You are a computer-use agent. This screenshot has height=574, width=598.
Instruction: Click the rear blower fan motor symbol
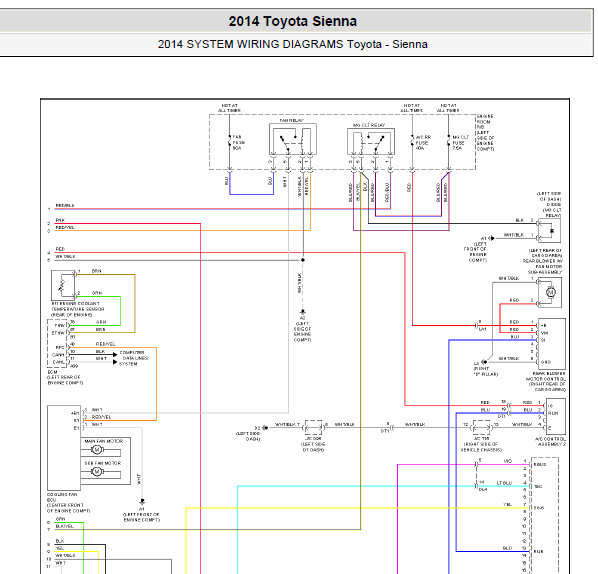tap(550, 292)
